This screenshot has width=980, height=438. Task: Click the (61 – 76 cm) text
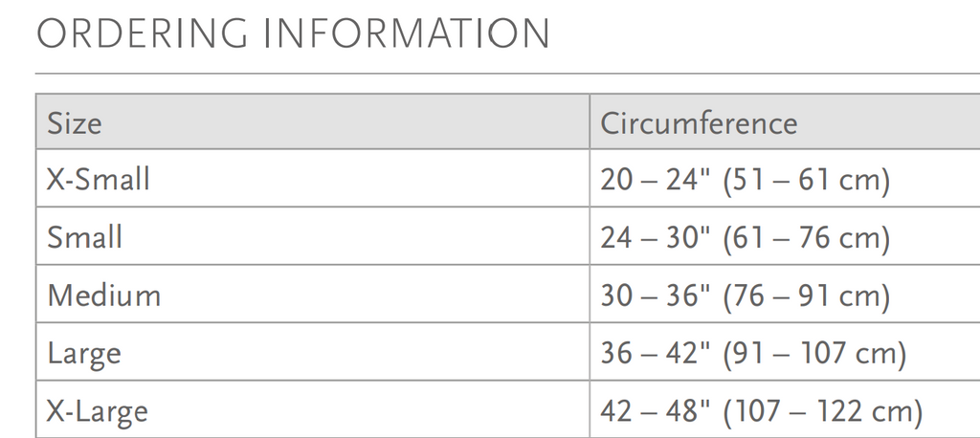pos(806,239)
